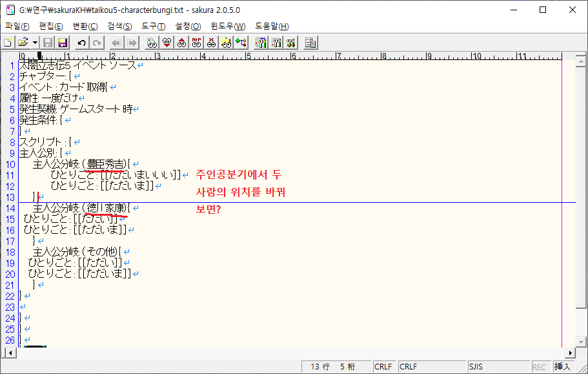Image resolution: width=588 pixels, height=374 pixels.
Task: Open the Grep folder search icon
Action: point(226,43)
